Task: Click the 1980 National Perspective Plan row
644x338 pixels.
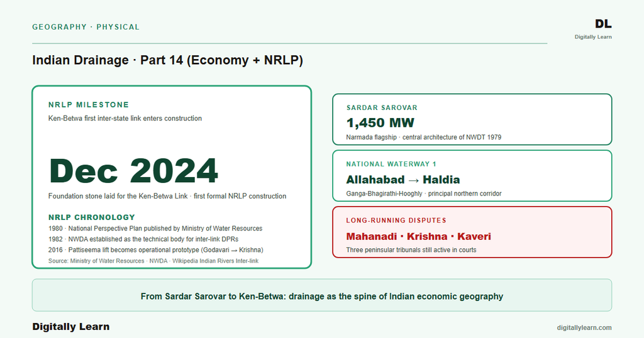Action: click(155, 229)
